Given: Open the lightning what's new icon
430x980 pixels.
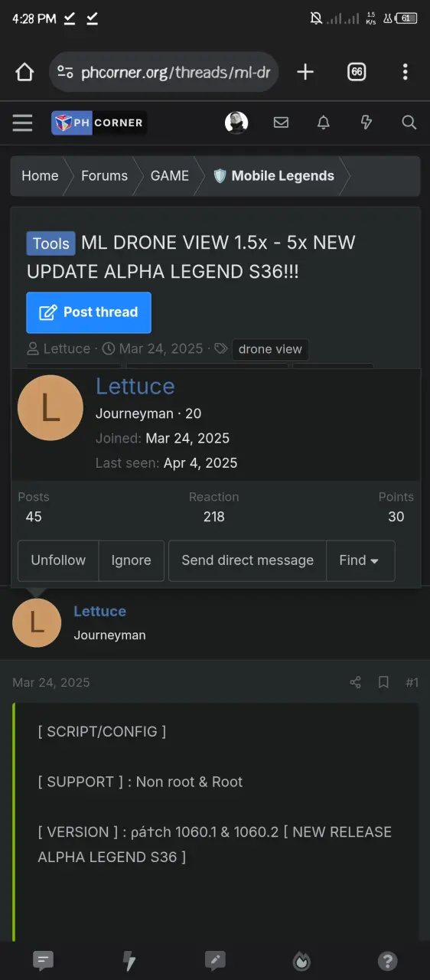Looking at the screenshot, I should point(366,122).
